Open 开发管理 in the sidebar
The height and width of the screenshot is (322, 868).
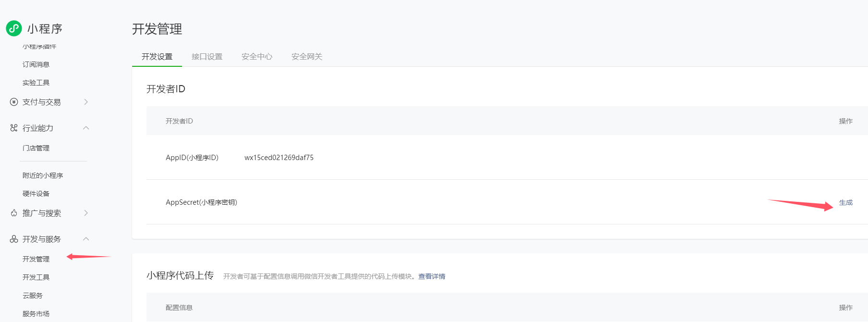tap(36, 259)
